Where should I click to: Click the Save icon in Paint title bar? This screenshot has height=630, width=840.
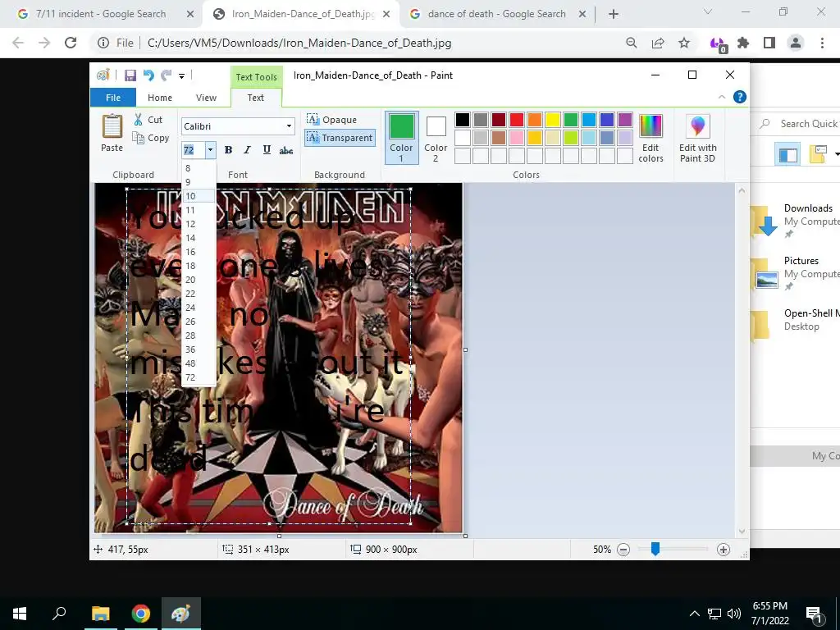130,75
